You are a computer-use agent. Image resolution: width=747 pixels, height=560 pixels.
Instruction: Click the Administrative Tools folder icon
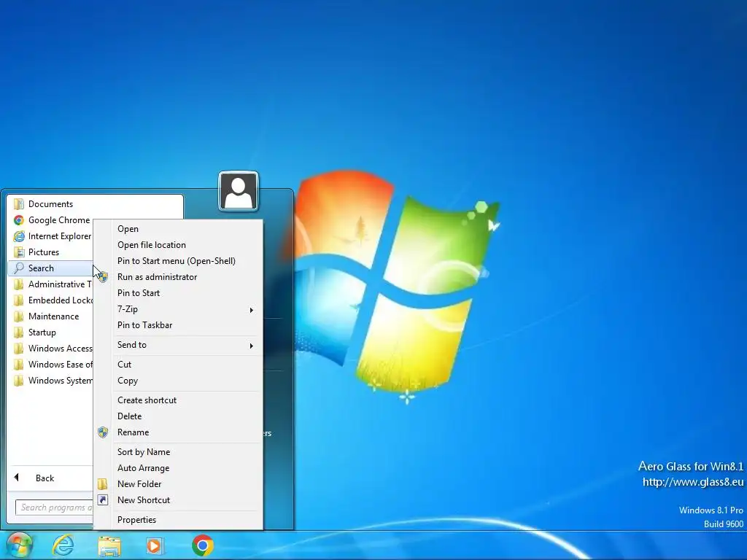(19, 284)
